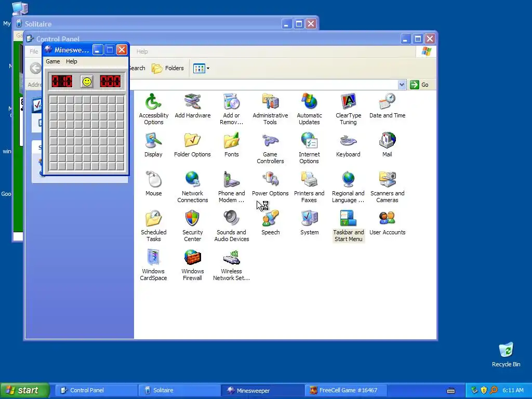The width and height of the screenshot is (532, 399).
Task: Click the Start button
Action: (x=24, y=390)
